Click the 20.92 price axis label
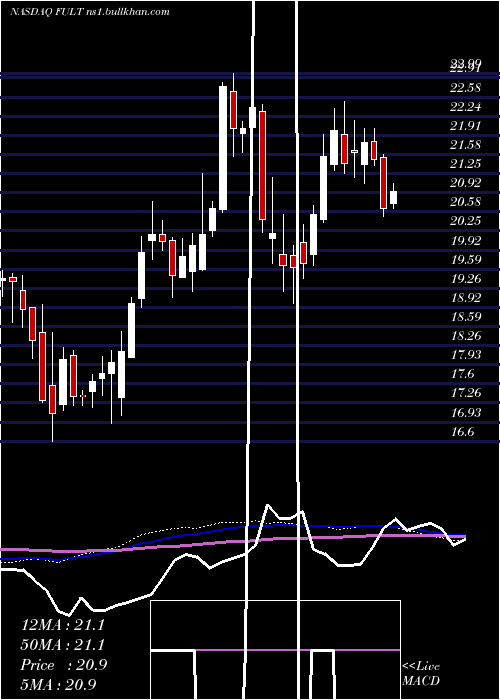Screen dimensions: 500x700 466,183
